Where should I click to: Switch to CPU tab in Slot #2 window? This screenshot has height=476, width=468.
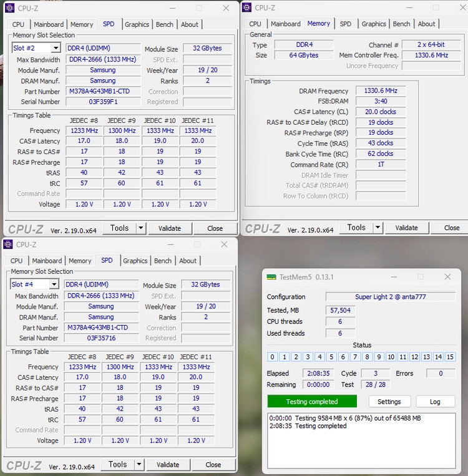(18, 24)
